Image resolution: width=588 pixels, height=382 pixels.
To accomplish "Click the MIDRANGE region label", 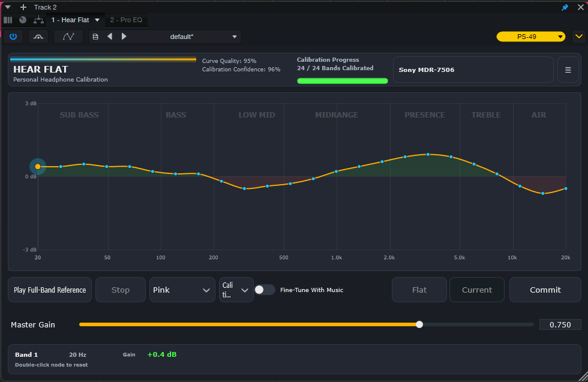I will pyautogui.click(x=337, y=115).
